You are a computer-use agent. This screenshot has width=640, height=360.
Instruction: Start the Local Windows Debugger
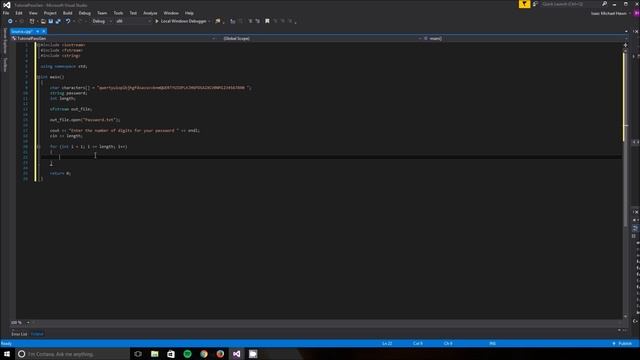180,21
